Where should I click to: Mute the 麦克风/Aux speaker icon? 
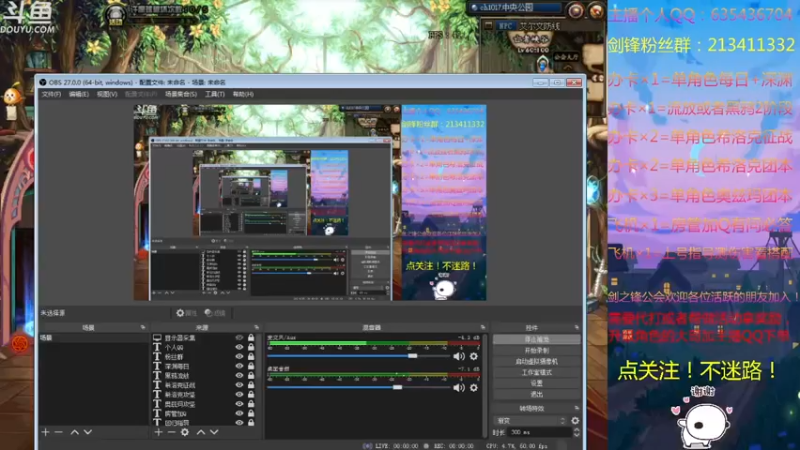point(459,356)
